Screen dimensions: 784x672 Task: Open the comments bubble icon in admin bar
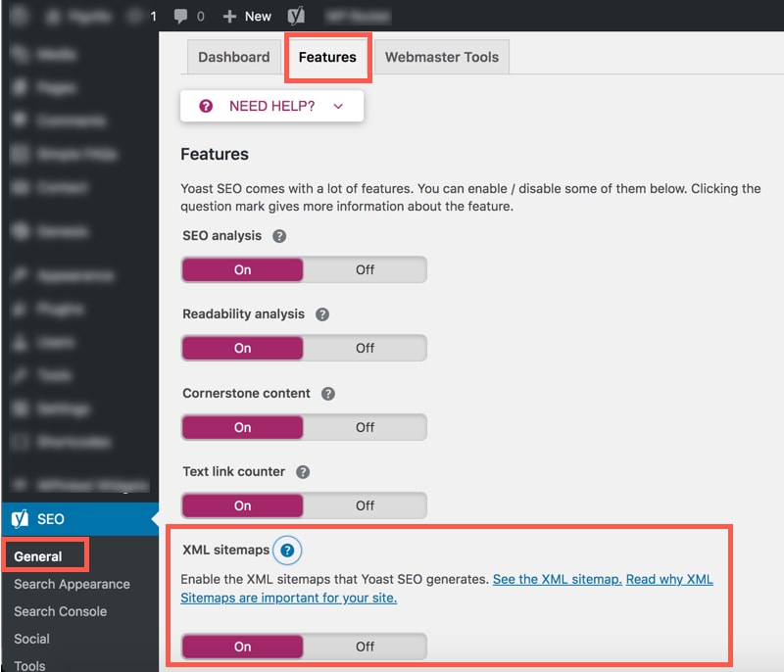pyautogui.click(x=182, y=16)
